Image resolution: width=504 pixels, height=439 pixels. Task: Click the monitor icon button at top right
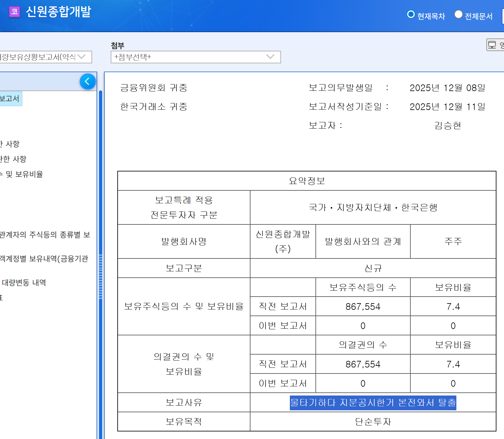[495, 45]
